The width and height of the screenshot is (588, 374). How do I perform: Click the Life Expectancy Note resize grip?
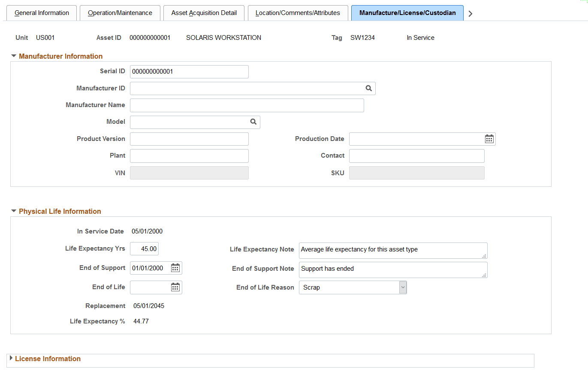coord(485,256)
